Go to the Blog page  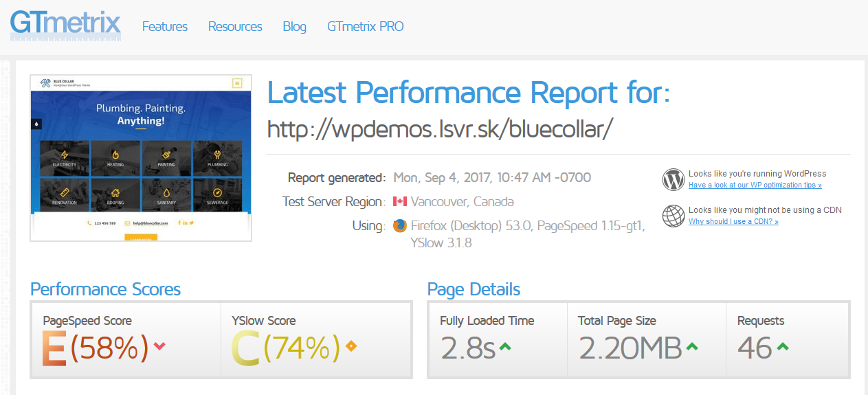(x=294, y=27)
